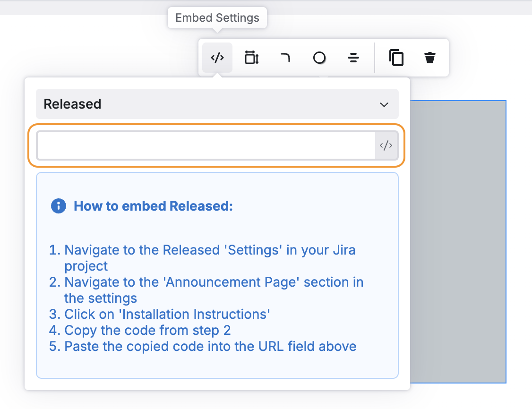Screen dimensions: 532x409
Task: Click the circle shape icon in toolbar
Action: pyautogui.click(x=319, y=58)
